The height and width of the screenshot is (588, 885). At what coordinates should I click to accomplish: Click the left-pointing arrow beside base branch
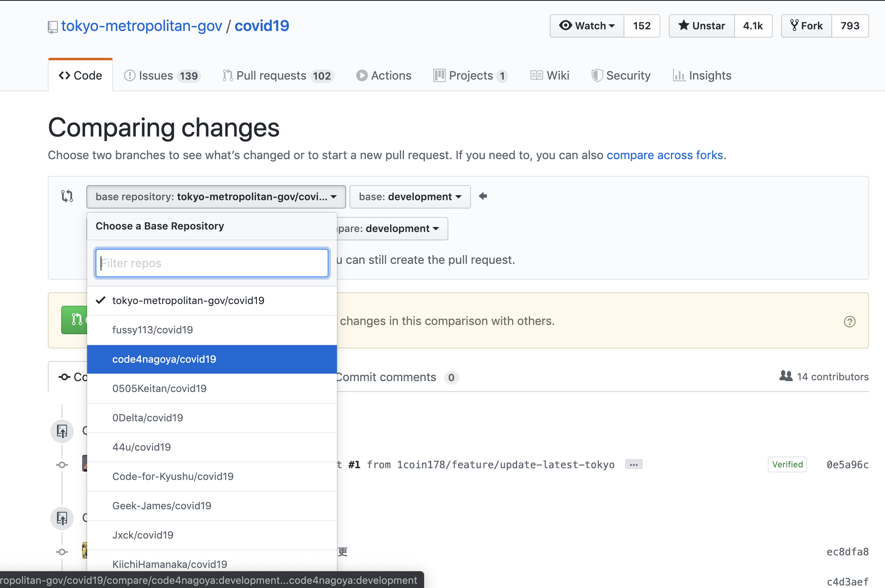click(483, 196)
